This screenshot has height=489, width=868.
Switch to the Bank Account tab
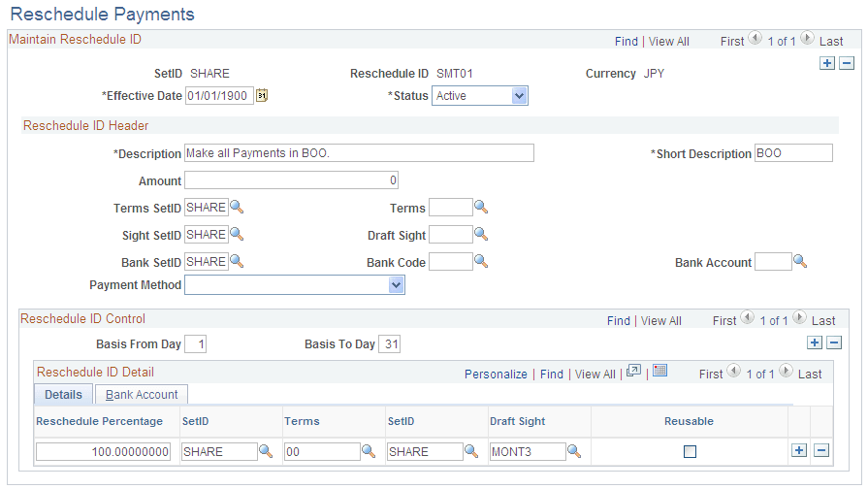tap(142, 394)
